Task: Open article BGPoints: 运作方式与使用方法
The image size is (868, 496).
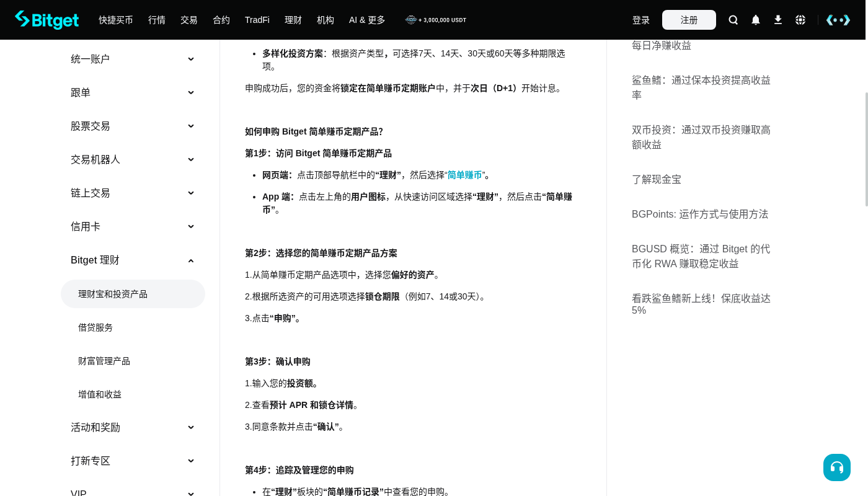Action: point(700,214)
